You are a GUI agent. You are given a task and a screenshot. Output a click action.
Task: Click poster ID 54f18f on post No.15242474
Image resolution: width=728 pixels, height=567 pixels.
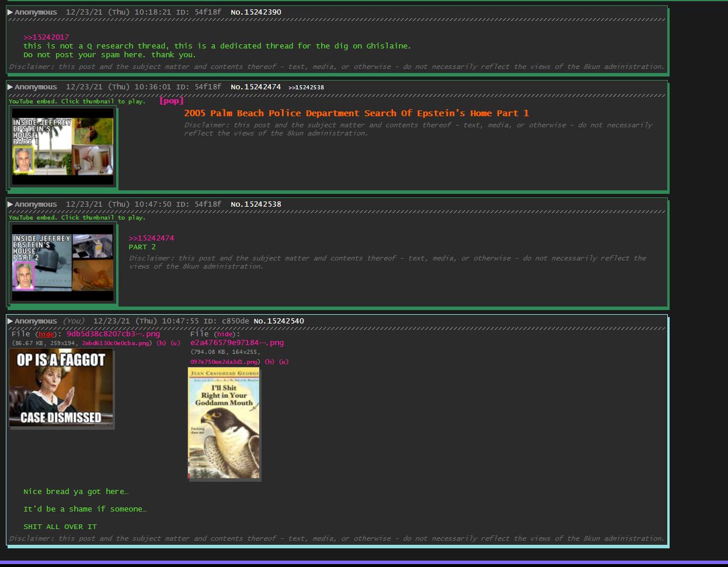click(x=208, y=87)
